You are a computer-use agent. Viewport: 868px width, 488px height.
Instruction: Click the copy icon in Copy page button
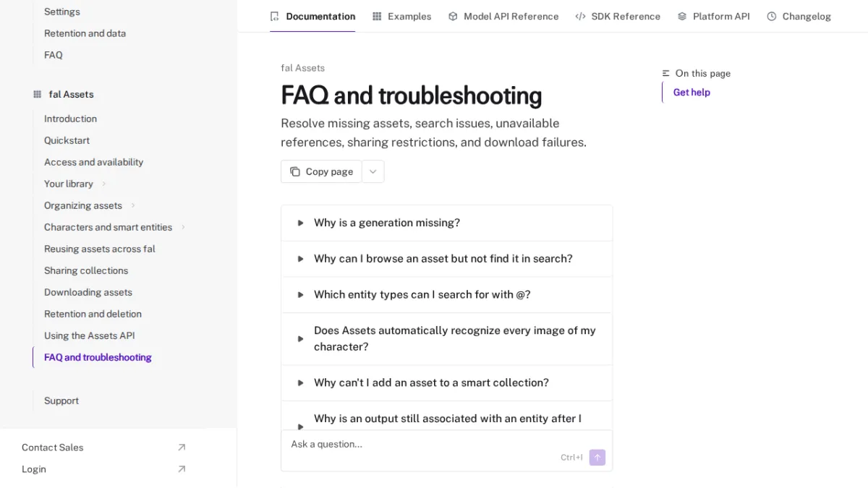295,171
